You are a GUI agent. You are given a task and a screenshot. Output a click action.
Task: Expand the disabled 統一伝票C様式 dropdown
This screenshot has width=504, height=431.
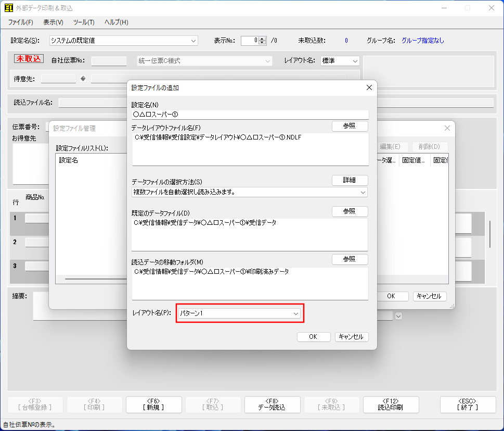pyautogui.click(x=267, y=61)
